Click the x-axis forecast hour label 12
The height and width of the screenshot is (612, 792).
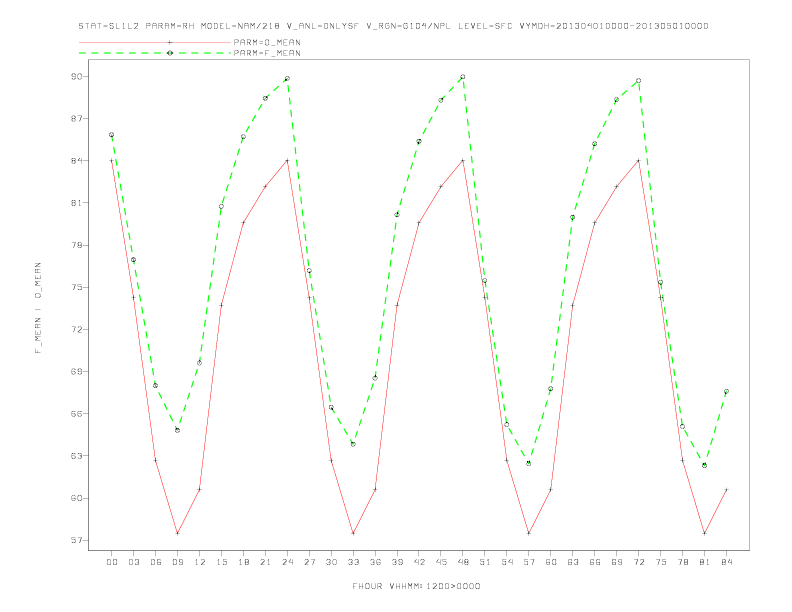200,562
